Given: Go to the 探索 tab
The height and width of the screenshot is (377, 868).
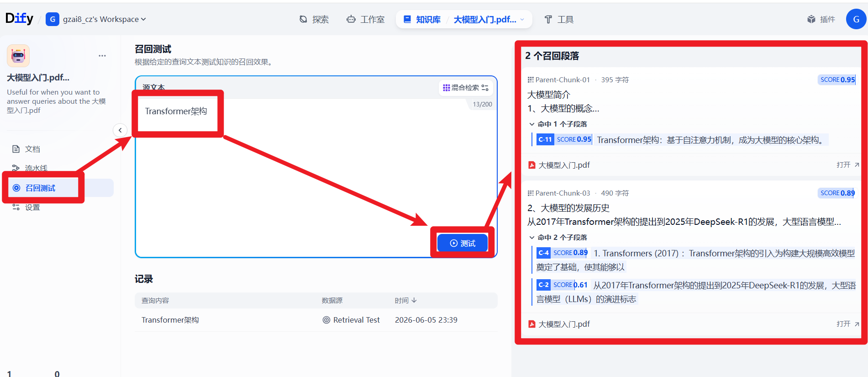Looking at the screenshot, I should pyautogui.click(x=314, y=19).
